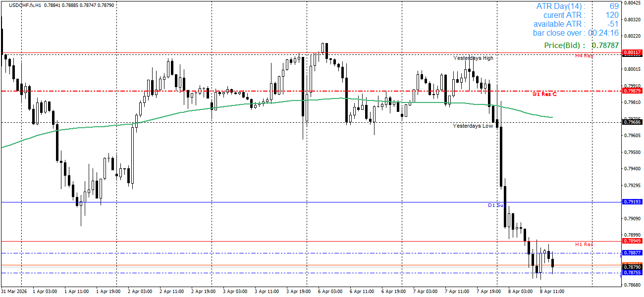
Task: Click the '7 Apr 11:00' time axis label
Action: pos(458,292)
